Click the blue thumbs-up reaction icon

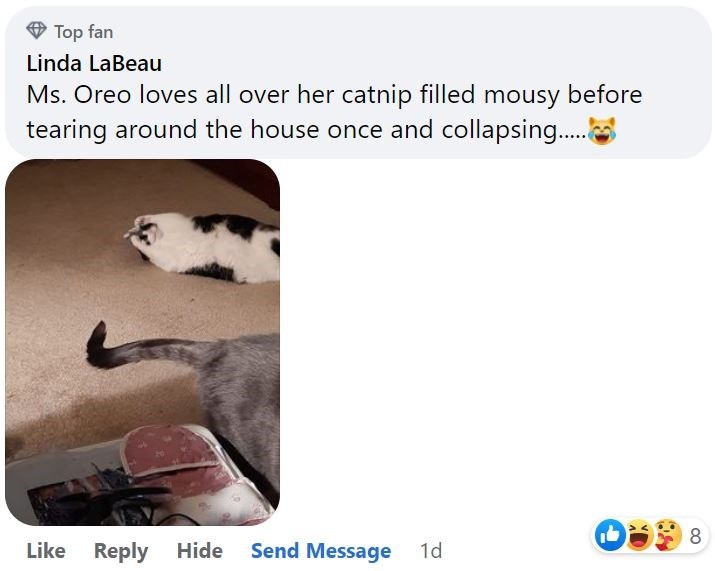610,535
